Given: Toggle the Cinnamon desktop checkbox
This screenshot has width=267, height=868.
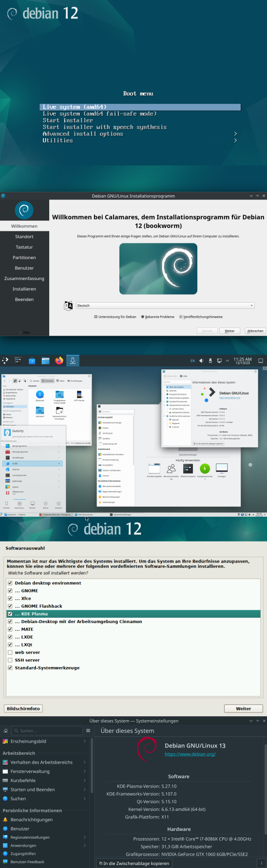Looking at the screenshot, I should point(10,622).
